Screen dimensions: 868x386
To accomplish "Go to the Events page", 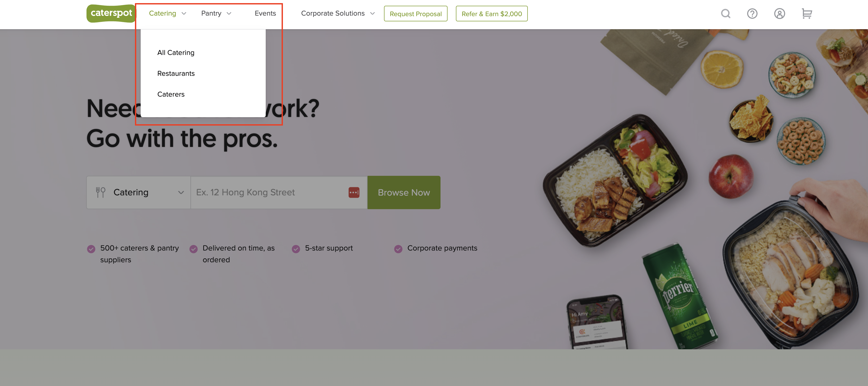I will pos(265,14).
